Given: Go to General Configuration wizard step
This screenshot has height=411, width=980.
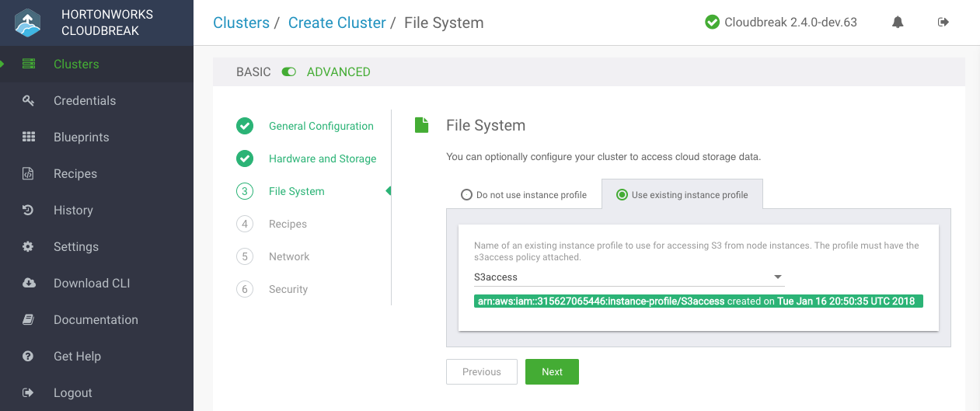Looking at the screenshot, I should (321, 126).
